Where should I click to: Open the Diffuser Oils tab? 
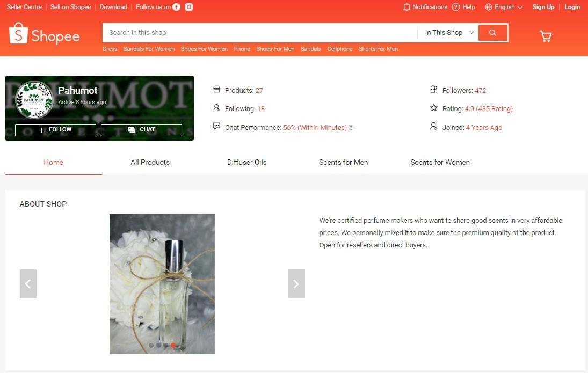(x=247, y=162)
